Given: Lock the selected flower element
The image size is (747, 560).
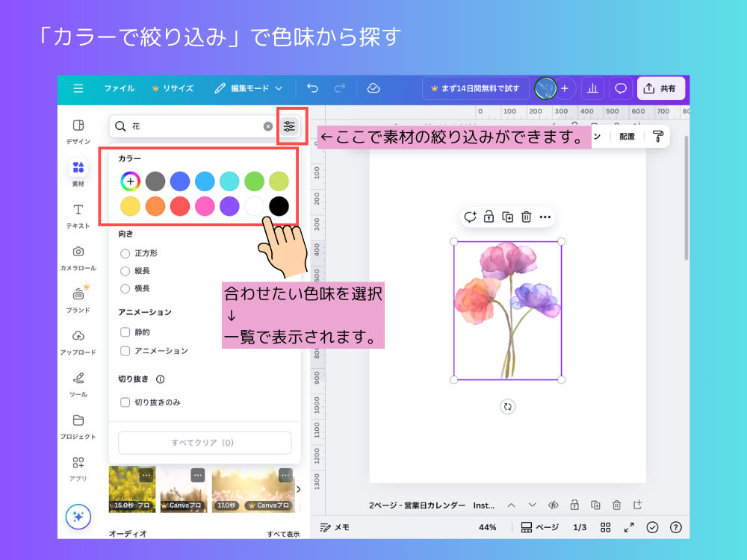Looking at the screenshot, I should point(489,217).
